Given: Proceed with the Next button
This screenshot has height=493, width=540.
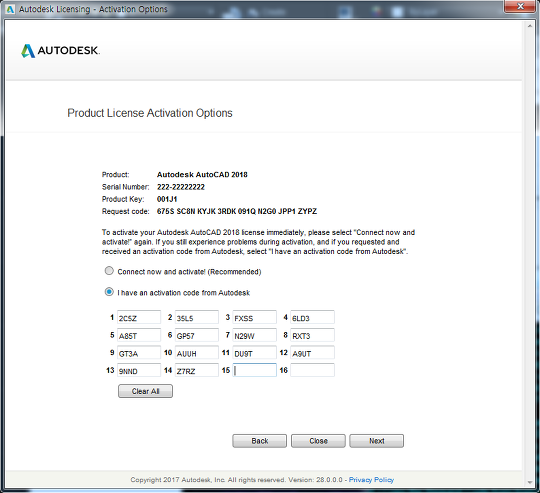Looking at the screenshot, I should tap(377, 441).
